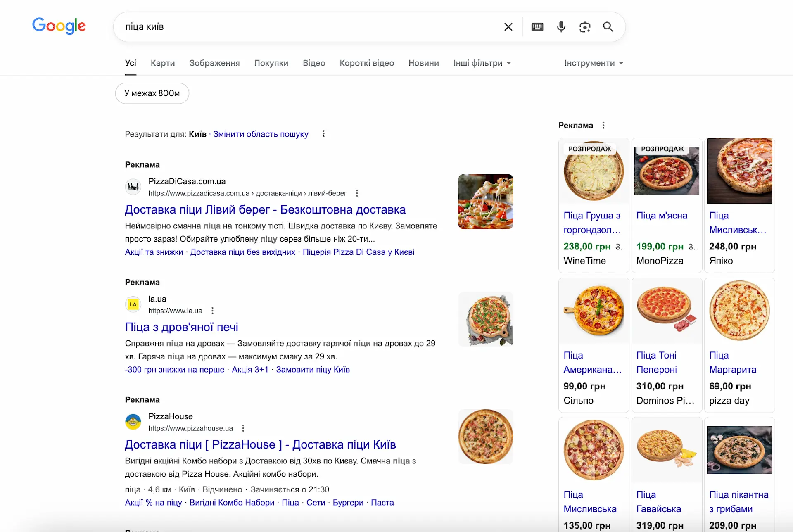Click the Піца пікантна з грибами title

(739, 502)
